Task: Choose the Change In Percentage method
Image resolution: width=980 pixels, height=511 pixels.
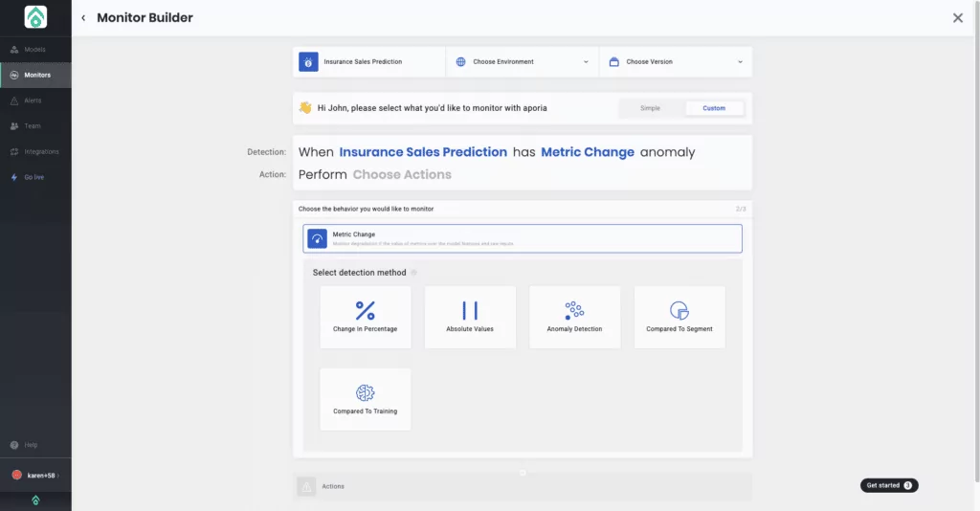Action: tap(365, 318)
